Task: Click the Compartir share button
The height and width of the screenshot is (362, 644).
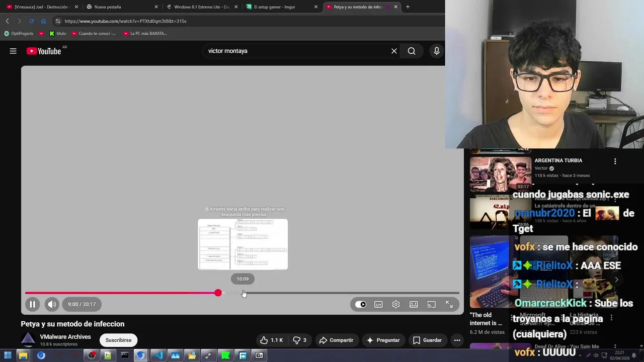Action: 336,340
